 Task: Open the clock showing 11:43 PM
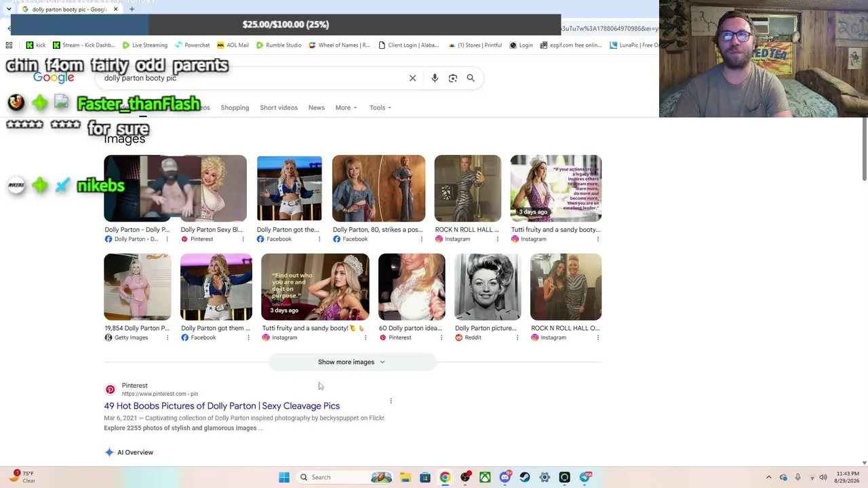[x=848, y=477]
